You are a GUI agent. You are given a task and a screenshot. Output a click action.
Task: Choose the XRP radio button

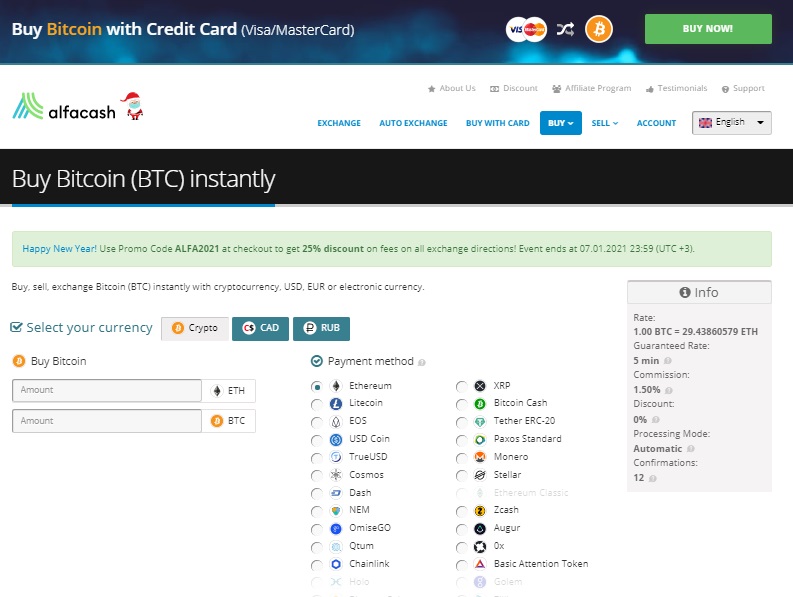coord(461,387)
